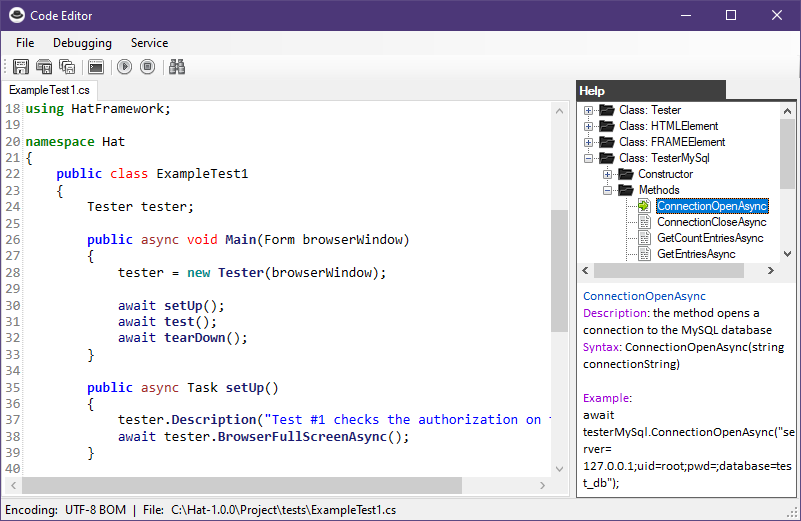Collapse the Class: TesterMySql node
Screen dimensions: 801x521
coord(589,158)
